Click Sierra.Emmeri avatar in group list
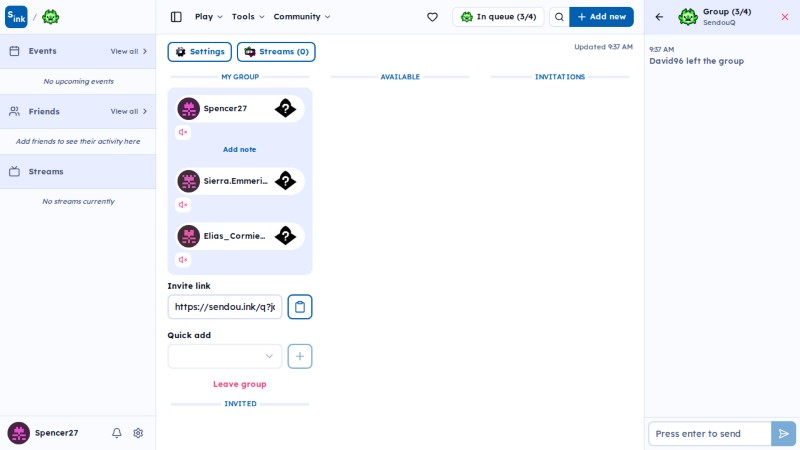 (x=188, y=181)
